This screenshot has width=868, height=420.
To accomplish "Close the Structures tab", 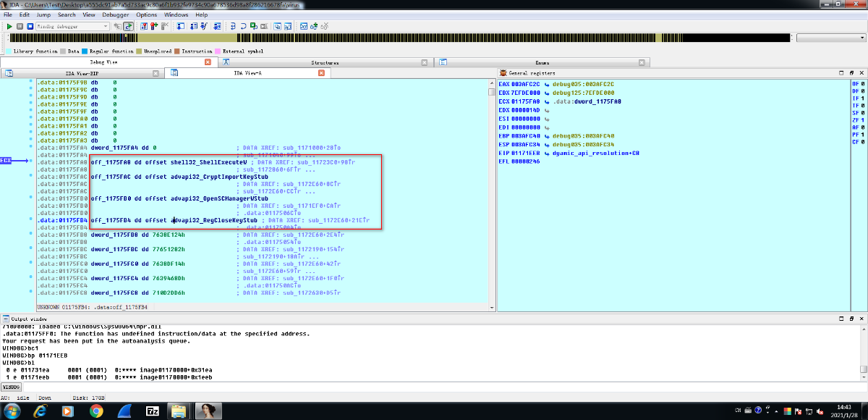I will 425,62.
